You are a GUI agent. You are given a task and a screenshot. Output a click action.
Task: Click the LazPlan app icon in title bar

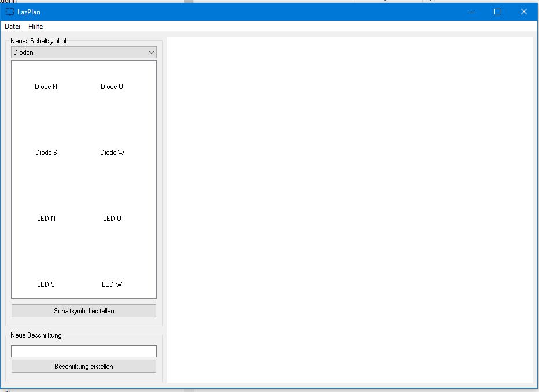pyautogui.click(x=10, y=12)
